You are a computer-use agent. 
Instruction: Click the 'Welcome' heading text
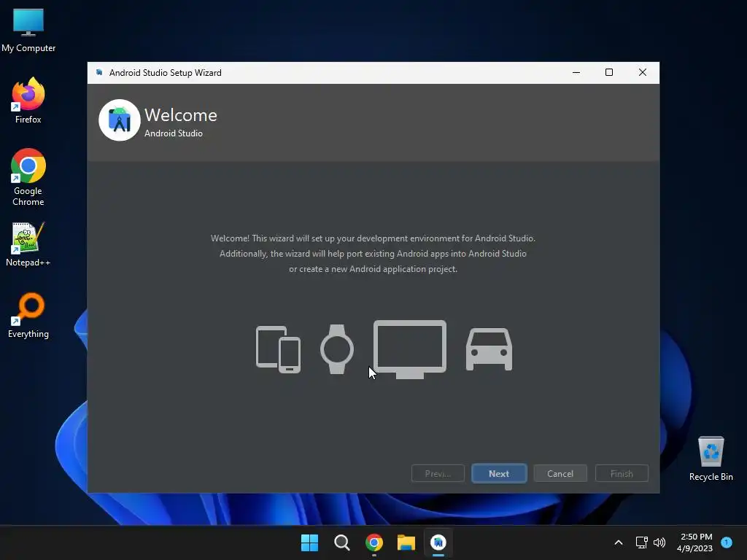pyautogui.click(x=181, y=115)
